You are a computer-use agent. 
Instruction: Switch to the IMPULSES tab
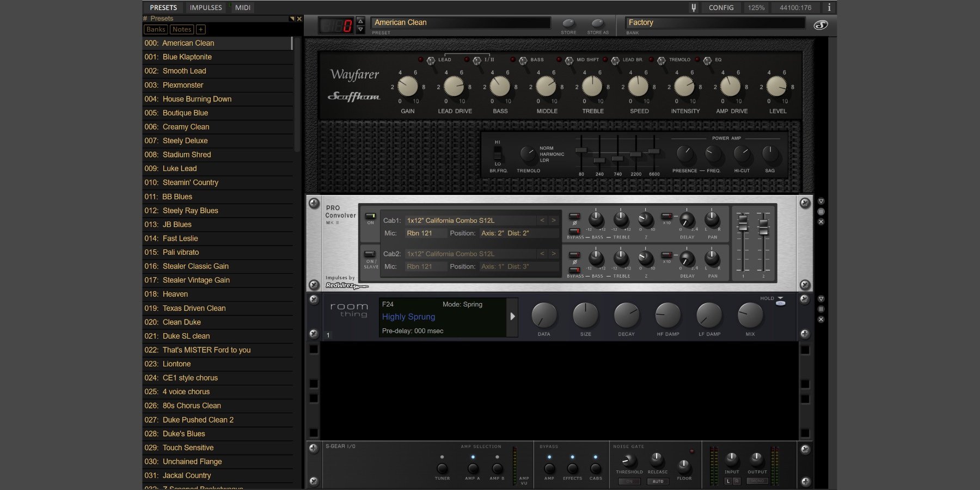tap(205, 8)
